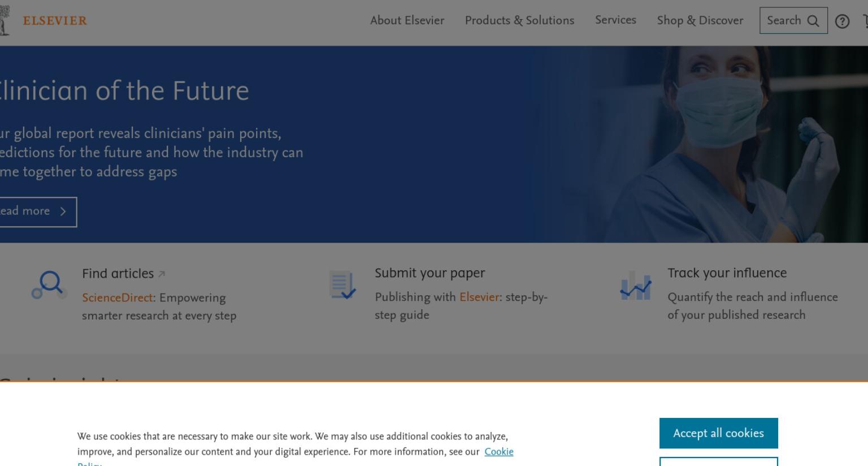Viewport: 868px width, 466px height.
Task: Open the Find articles heading link
Action: [118, 274]
